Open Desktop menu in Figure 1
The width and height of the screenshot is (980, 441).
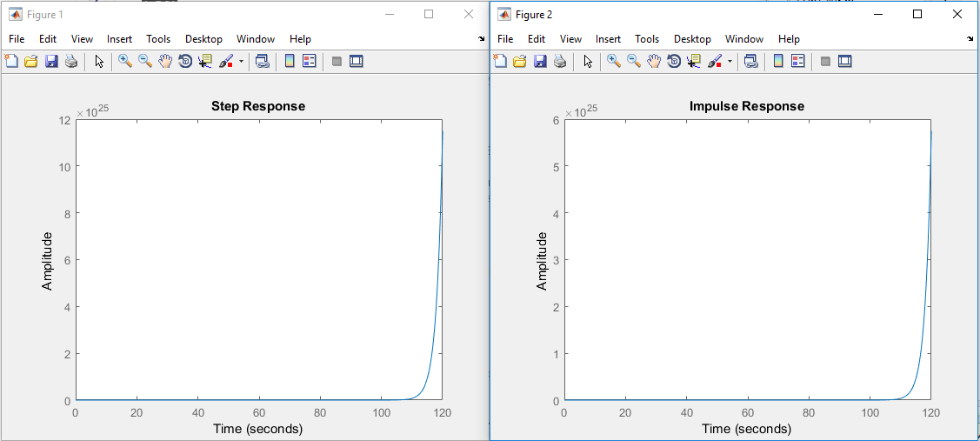203,39
